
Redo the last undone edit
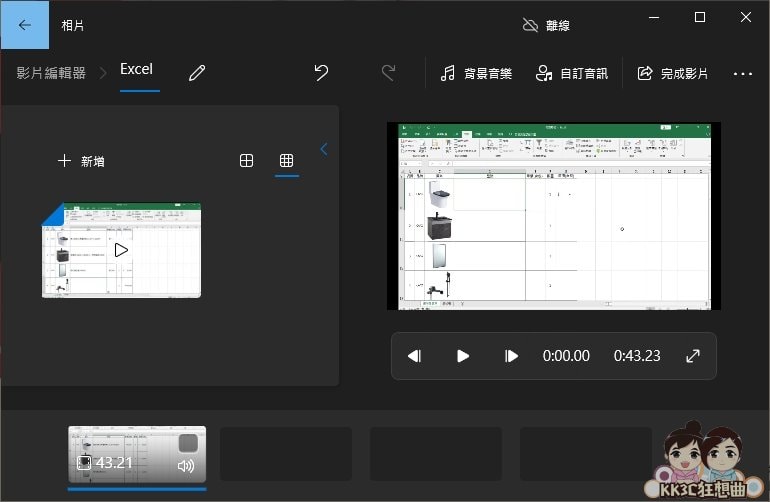coord(388,73)
